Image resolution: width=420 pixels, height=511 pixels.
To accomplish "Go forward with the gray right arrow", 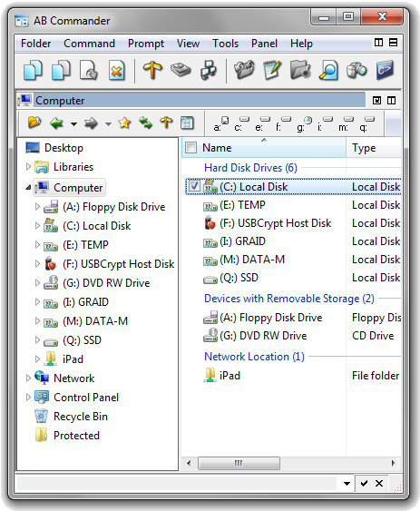I will [x=91, y=123].
